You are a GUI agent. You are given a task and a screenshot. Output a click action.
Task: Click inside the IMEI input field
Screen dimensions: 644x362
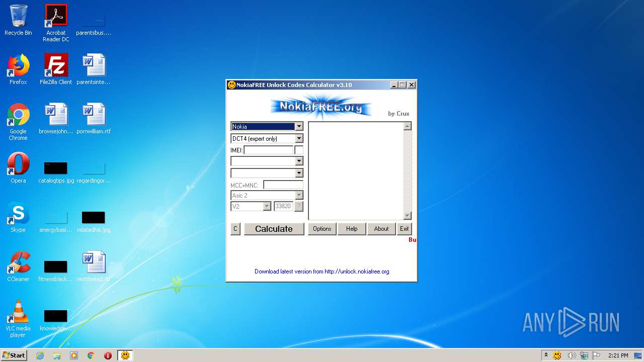click(x=269, y=150)
